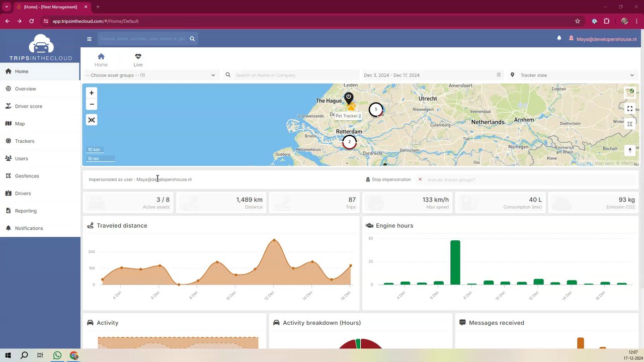This screenshot has width=644, height=362.
Task: Click the Activity breakdown (Hours) heading
Action: [322, 323]
